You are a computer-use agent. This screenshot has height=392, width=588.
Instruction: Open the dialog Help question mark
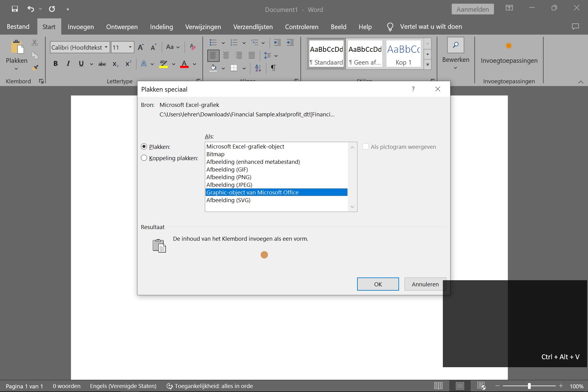(x=413, y=89)
